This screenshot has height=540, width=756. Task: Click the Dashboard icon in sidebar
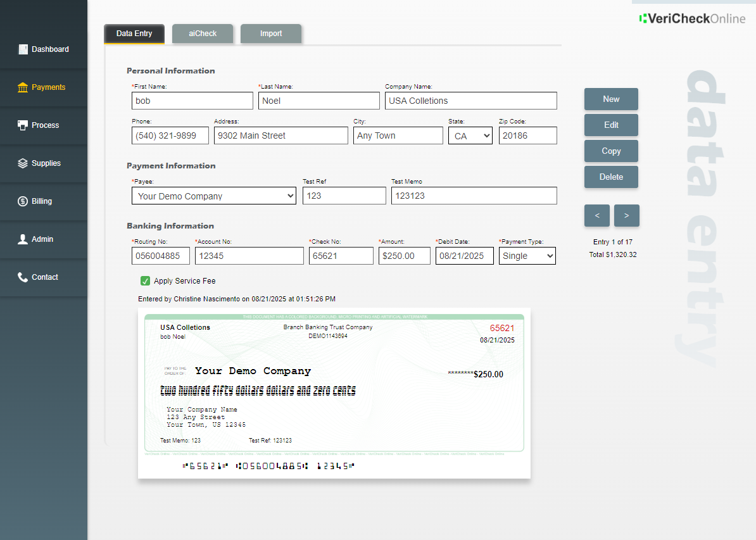[23, 49]
